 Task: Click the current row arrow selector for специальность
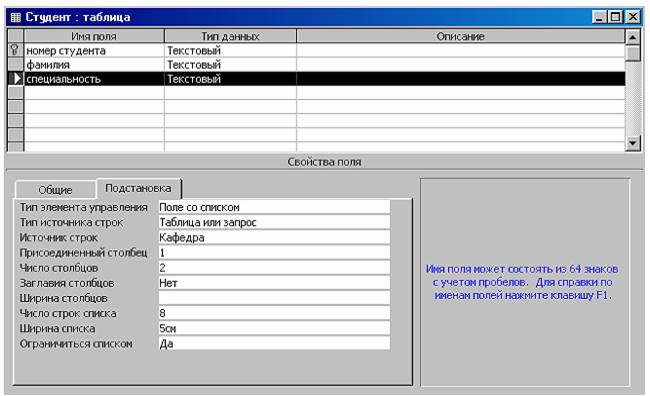(15, 79)
